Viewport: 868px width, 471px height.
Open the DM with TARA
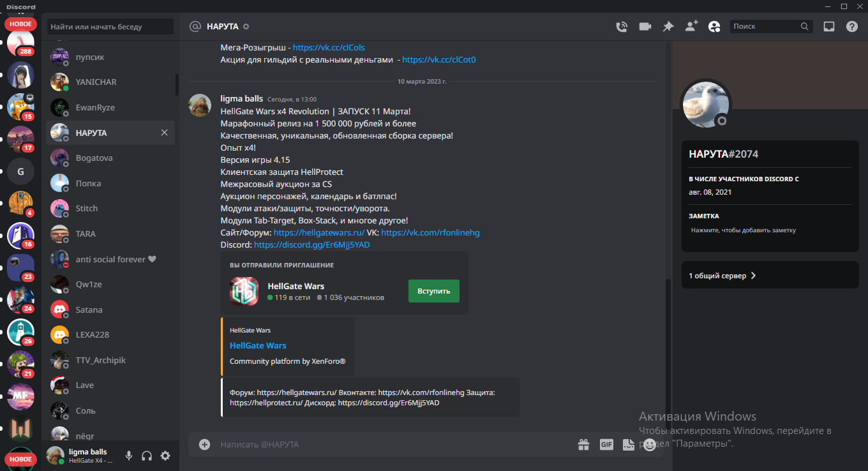pos(110,234)
